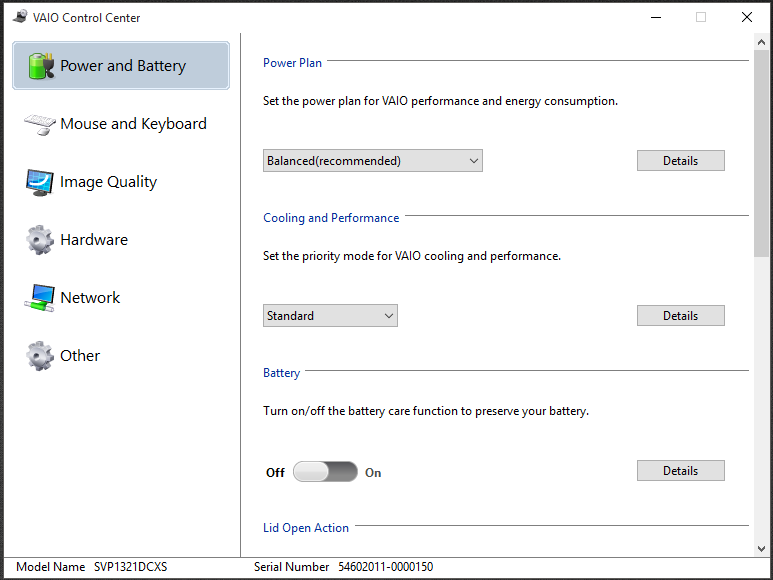Open Details for Cooling and Performance
This screenshot has height=580, width=773.
click(x=681, y=315)
